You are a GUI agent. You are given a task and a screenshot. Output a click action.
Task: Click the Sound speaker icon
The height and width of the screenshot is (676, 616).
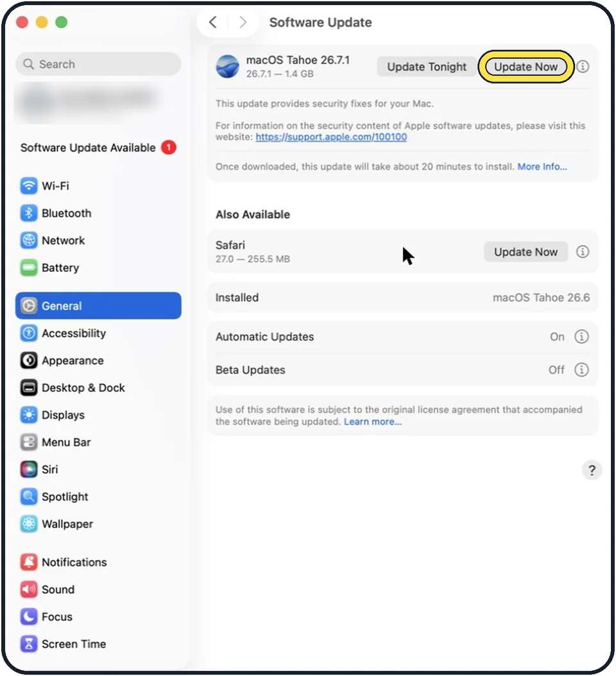click(28, 589)
